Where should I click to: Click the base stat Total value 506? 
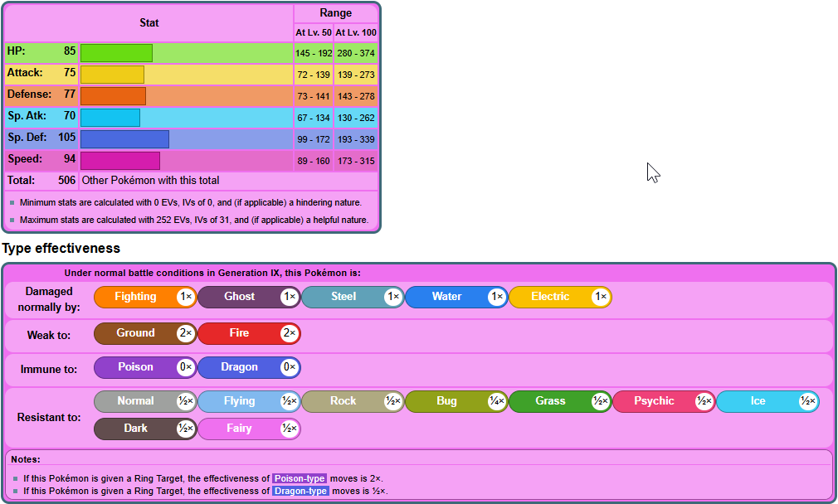(x=67, y=181)
